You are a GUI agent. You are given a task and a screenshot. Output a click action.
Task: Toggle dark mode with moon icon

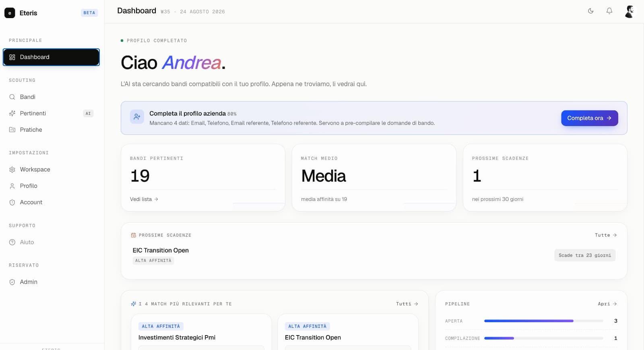tap(591, 11)
